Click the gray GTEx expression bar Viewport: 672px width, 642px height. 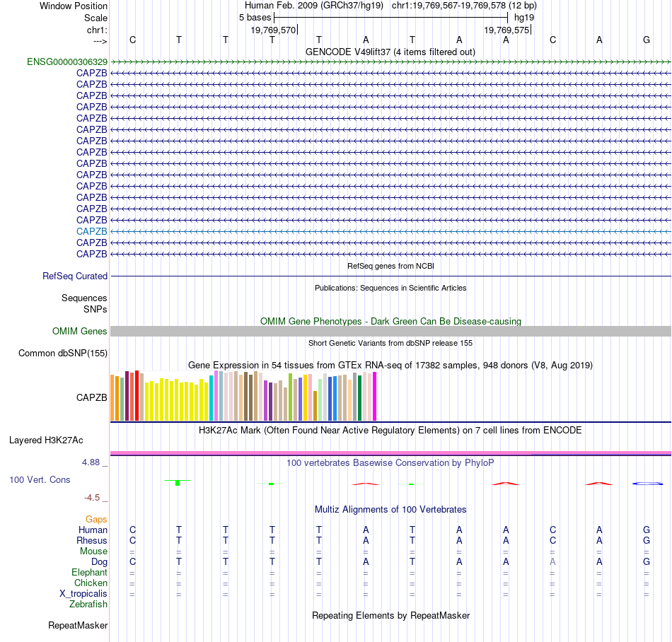click(x=355, y=397)
